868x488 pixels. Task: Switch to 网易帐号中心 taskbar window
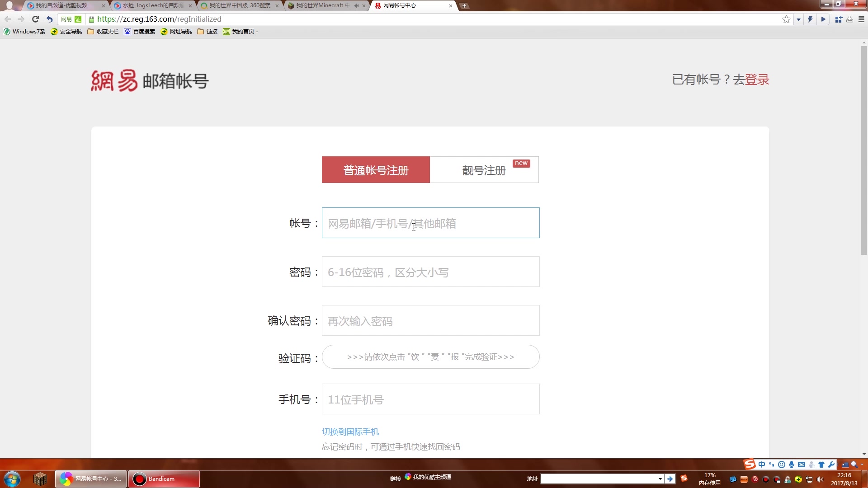click(91, 479)
